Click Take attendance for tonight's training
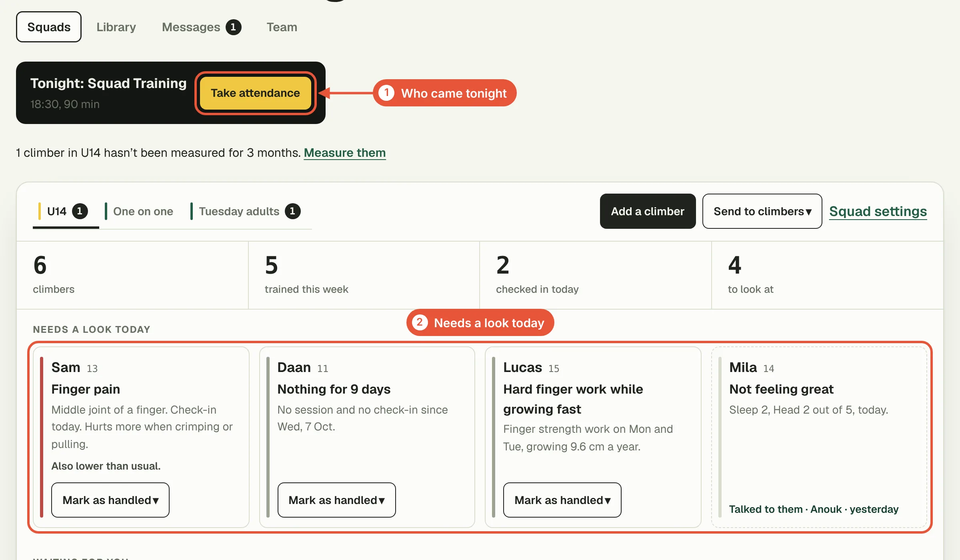 255,93
